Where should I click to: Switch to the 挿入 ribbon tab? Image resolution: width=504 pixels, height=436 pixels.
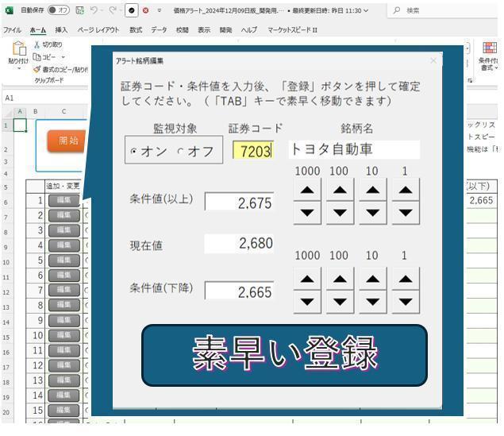pyautogui.click(x=61, y=30)
